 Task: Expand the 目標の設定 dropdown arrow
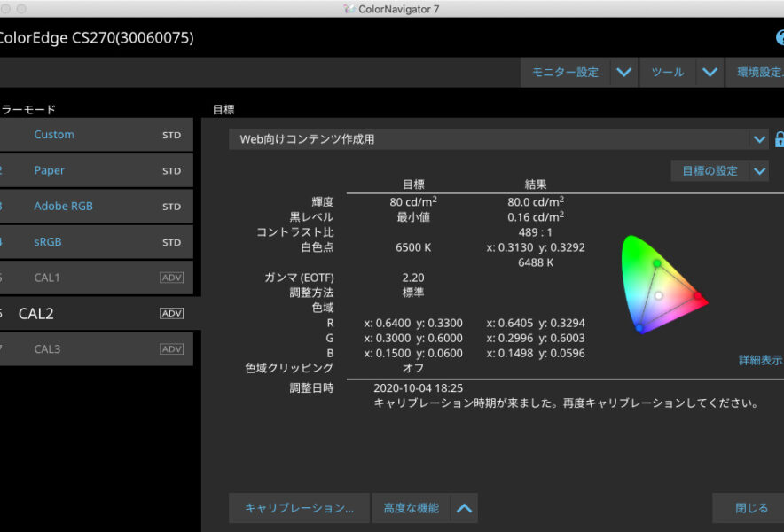tap(759, 171)
